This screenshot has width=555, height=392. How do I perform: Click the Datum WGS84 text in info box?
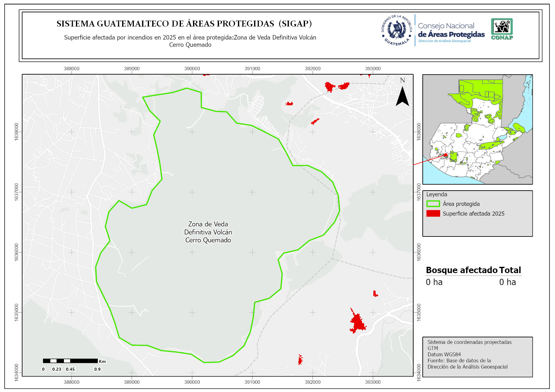click(444, 354)
